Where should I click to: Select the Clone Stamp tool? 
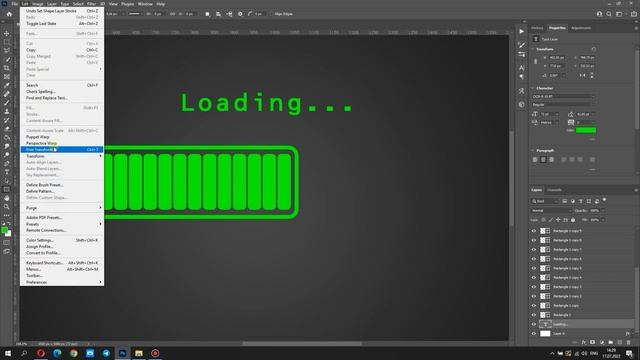pyautogui.click(x=7, y=111)
